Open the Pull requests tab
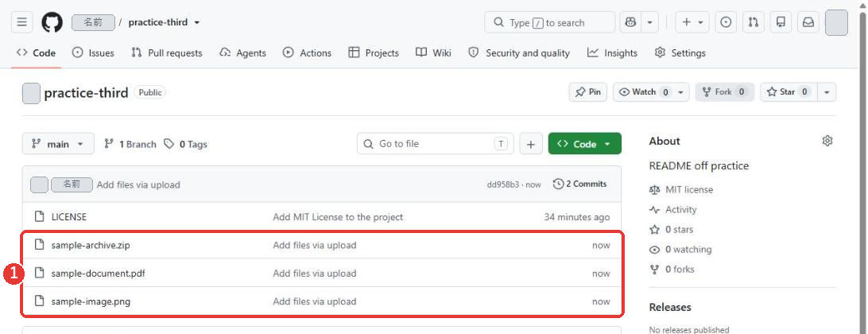Image resolution: width=868 pixels, height=334 pixels. tap(167, 52)
